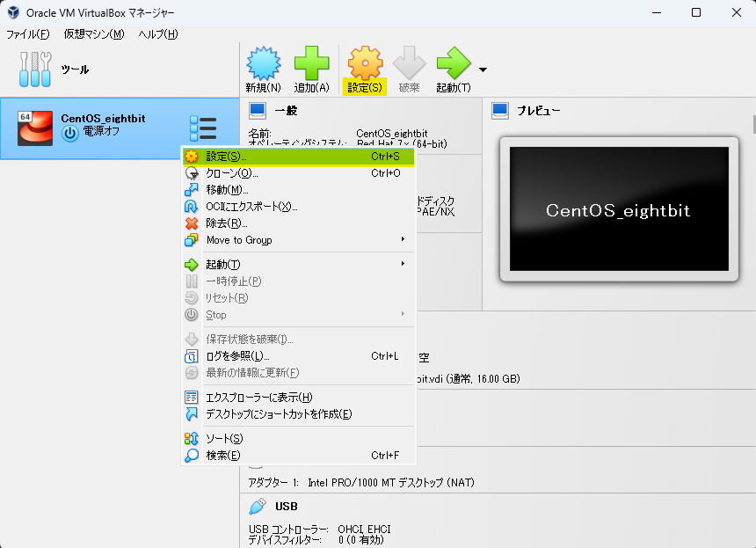Click the 一時停止(P) context menu entry

(299, 281)
